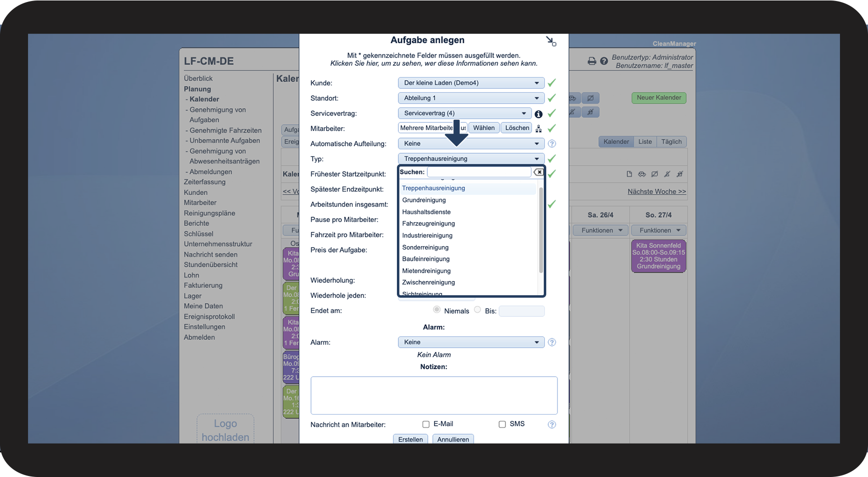Click the toolbar button directly below the crossed-square button
The width and height of the screenshot is (868, 477).
pyautogui.click(x=590, y=112)
